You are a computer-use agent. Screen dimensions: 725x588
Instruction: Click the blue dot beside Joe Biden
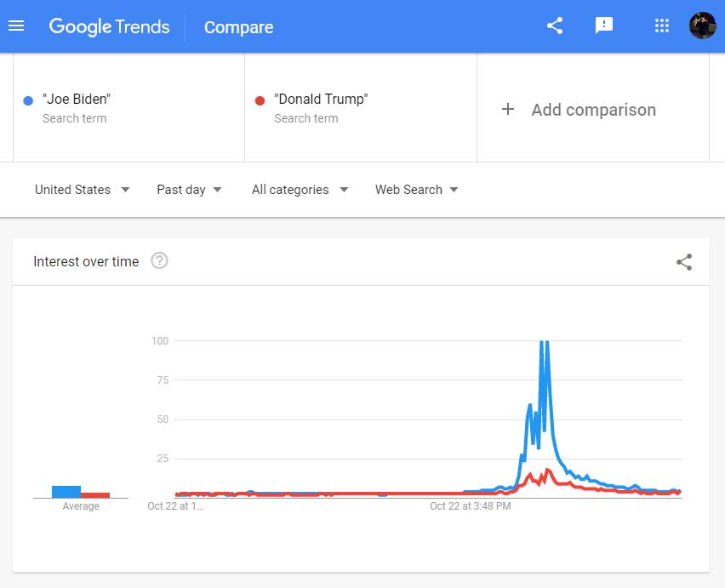click(x=29, y=100)
